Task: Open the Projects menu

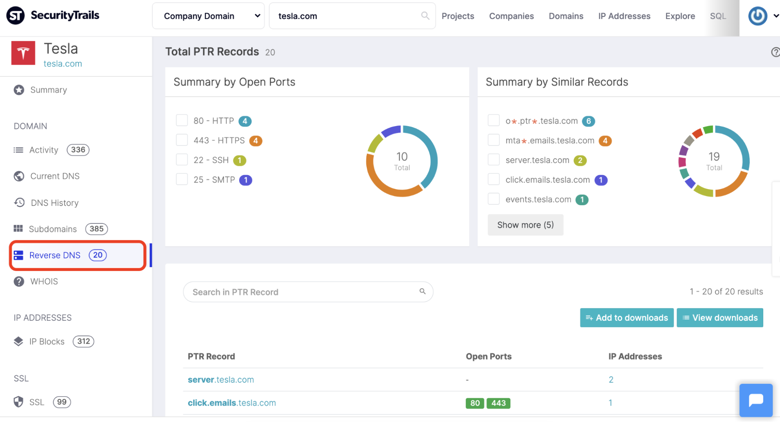Action: click(458, 16)
